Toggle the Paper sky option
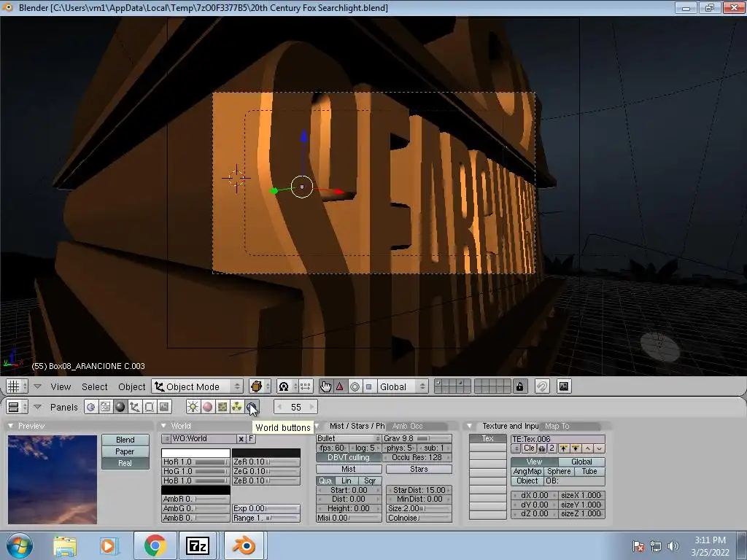The width and height of the screenshot is (747, 560). click(x=125, y=451)
